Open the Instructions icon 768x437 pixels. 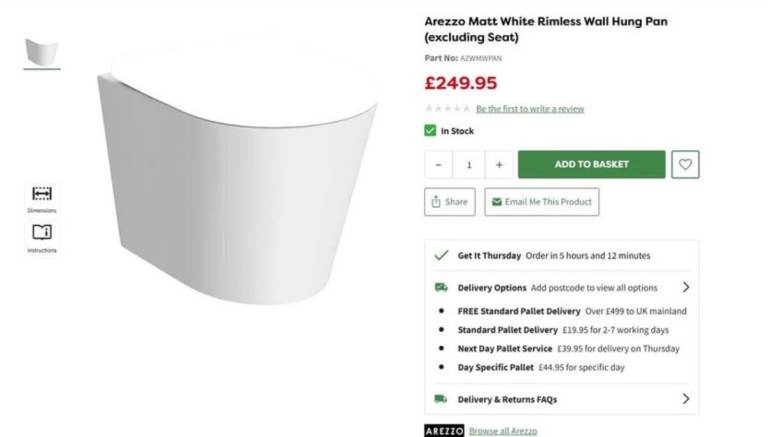coord(41,232)
